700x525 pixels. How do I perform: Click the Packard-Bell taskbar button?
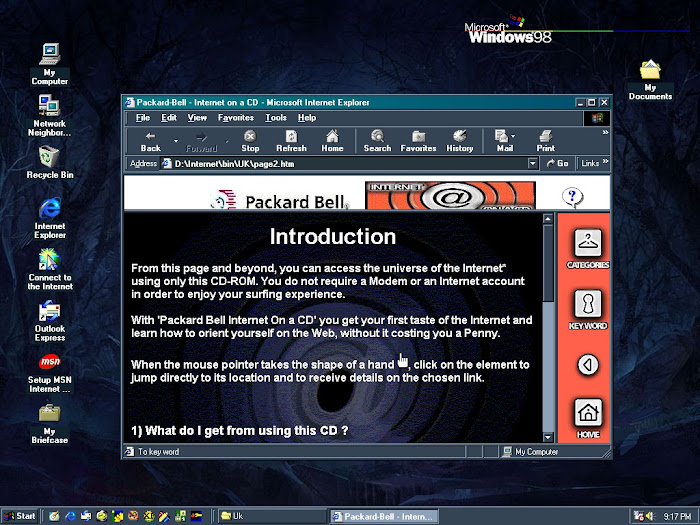click(384, 516)
